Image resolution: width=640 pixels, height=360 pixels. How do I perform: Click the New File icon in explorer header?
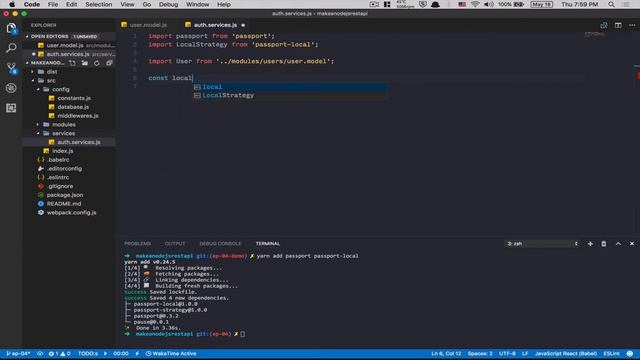[72, 63]
